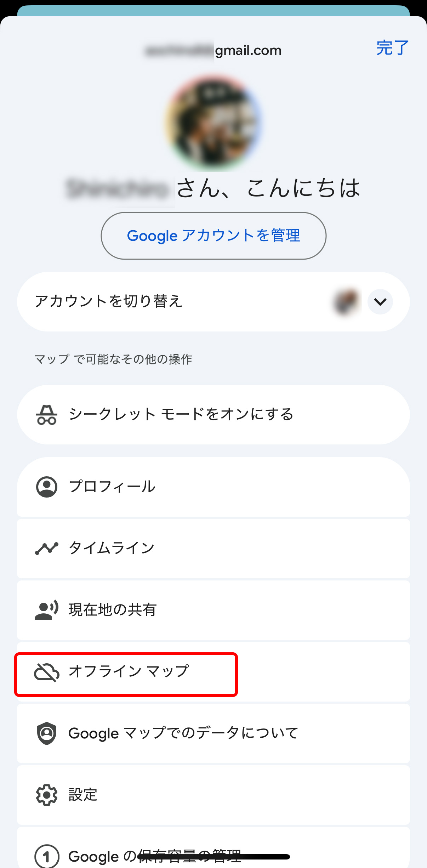Click the main profile picture
The image size is (427, 868).
coord(213,122)
